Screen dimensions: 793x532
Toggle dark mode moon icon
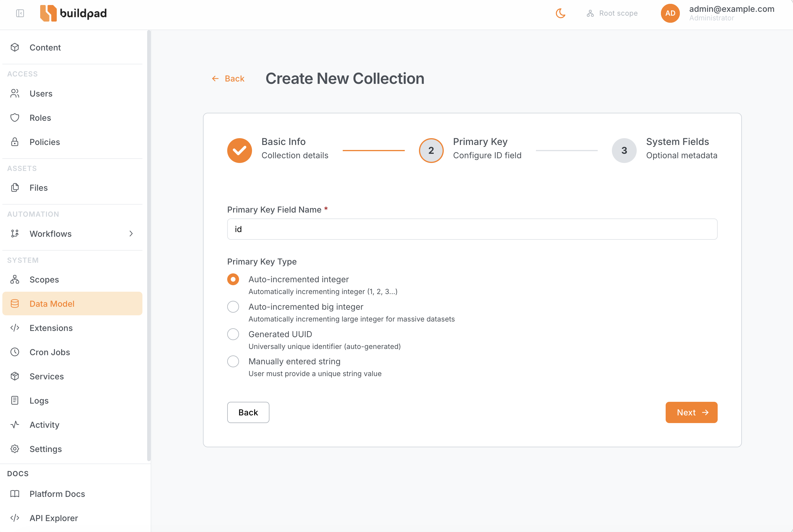pyautogui.click(x=560, y=13)
